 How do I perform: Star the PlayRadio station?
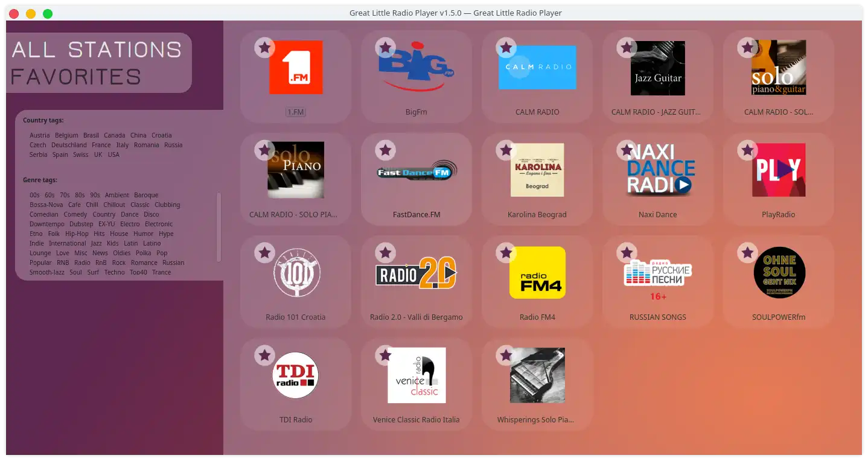747,150
